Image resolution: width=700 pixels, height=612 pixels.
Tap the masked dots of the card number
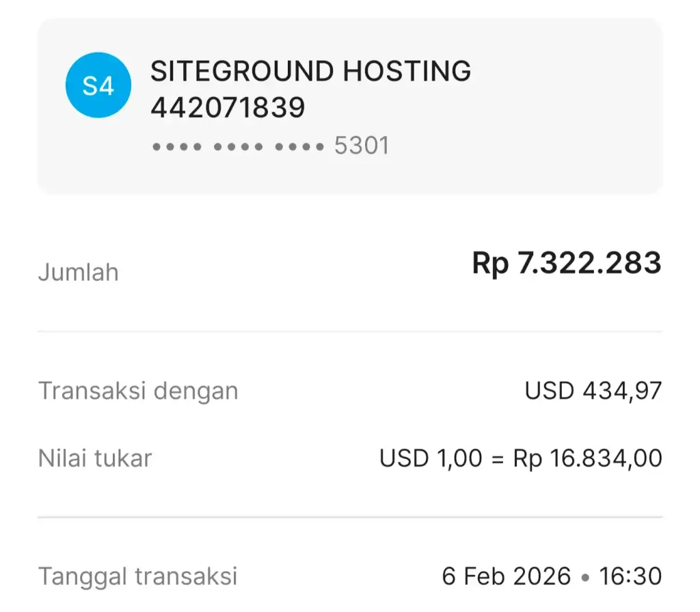point(237,146)
